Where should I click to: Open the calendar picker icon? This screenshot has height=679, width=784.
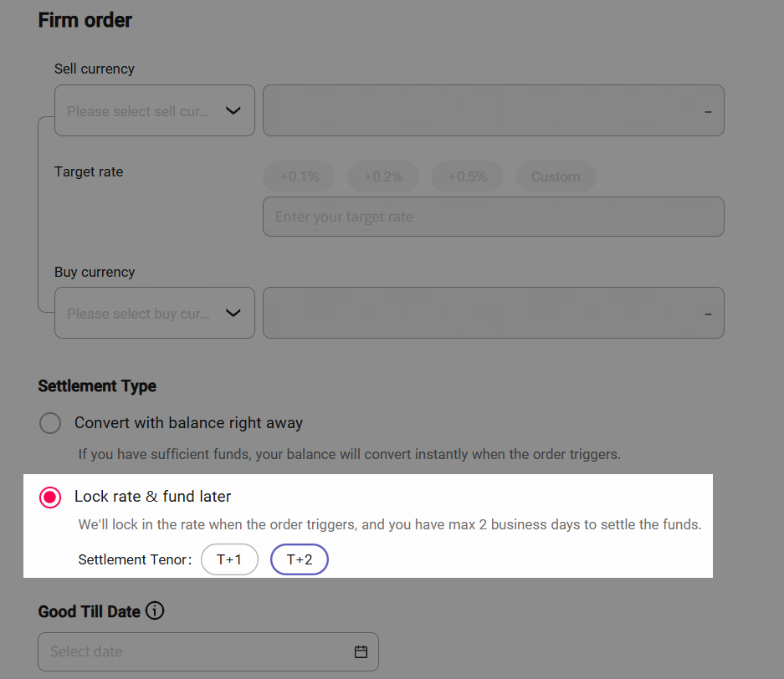click(x=361, y=651)
